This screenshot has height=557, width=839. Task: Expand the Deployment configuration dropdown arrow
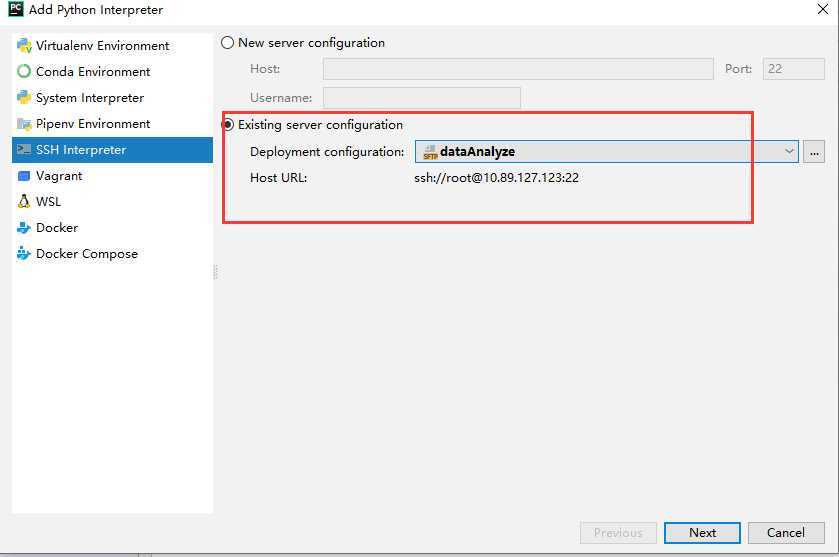pos(789,152)
